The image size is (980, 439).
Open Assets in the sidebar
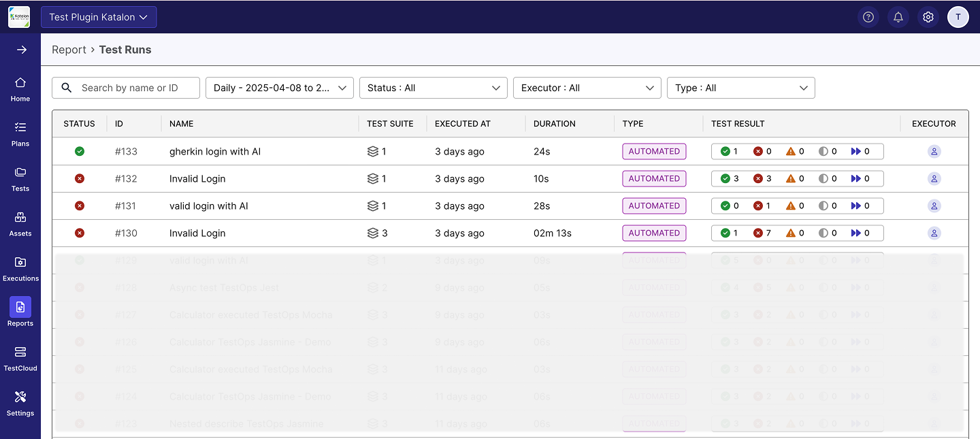20,224
